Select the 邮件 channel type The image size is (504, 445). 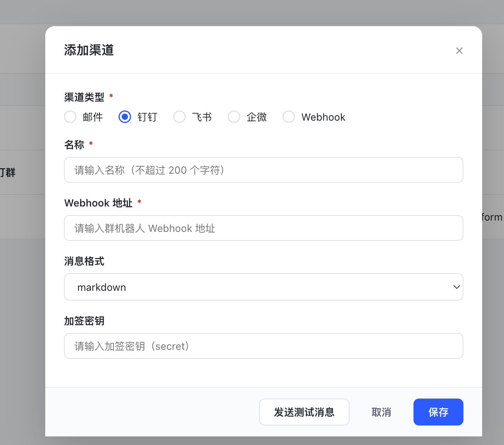tap(70, 117)
